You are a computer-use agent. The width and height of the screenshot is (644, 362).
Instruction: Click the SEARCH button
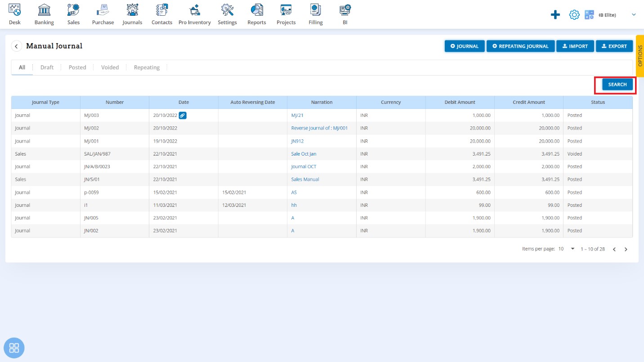(x=617, y=85)
